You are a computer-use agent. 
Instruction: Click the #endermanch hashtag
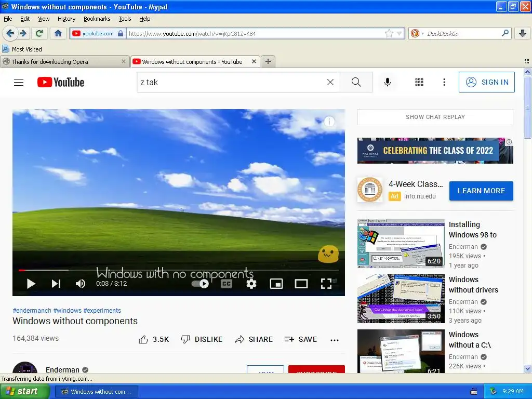point(32,311)
